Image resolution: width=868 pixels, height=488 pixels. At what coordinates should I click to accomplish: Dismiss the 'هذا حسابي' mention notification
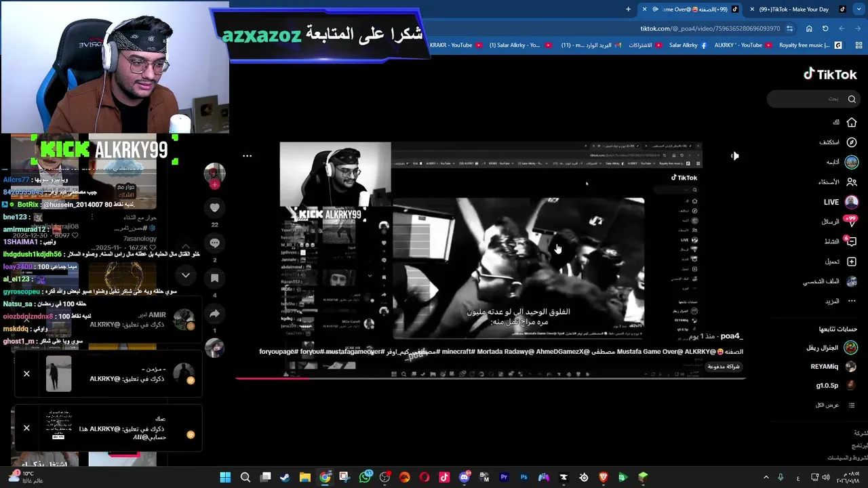(26, 428)
